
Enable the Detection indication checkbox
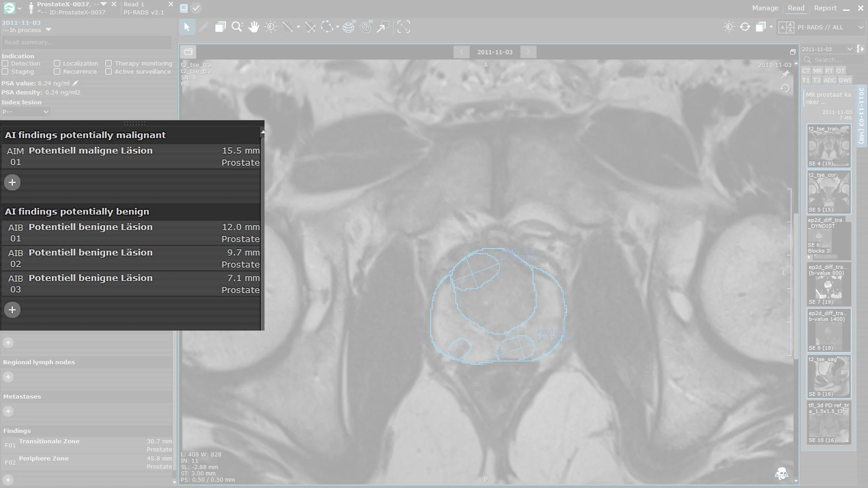point(5,63)
